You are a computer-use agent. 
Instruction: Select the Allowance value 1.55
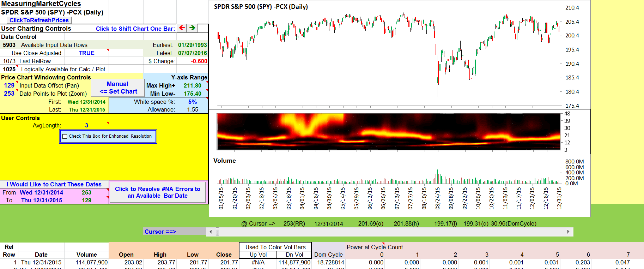point(193,109)
